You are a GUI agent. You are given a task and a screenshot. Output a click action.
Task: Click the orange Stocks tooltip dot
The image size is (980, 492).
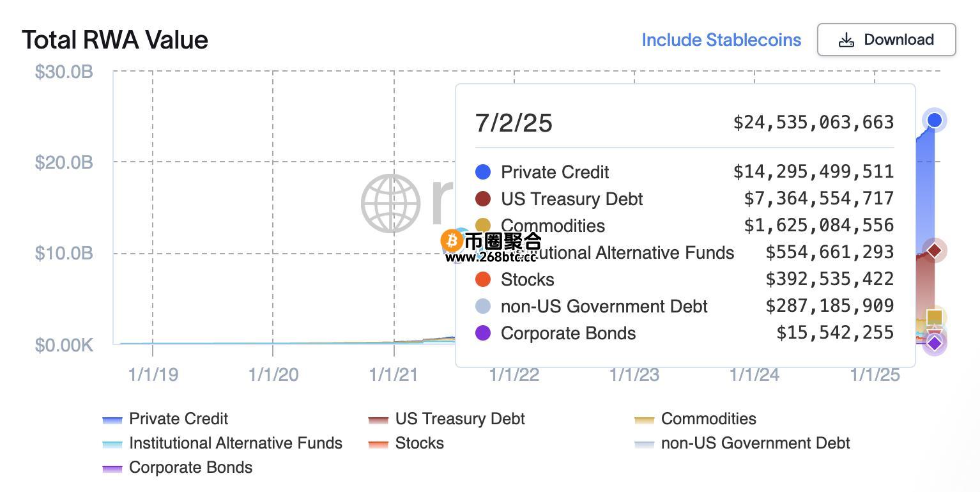[x=483, y=279]
